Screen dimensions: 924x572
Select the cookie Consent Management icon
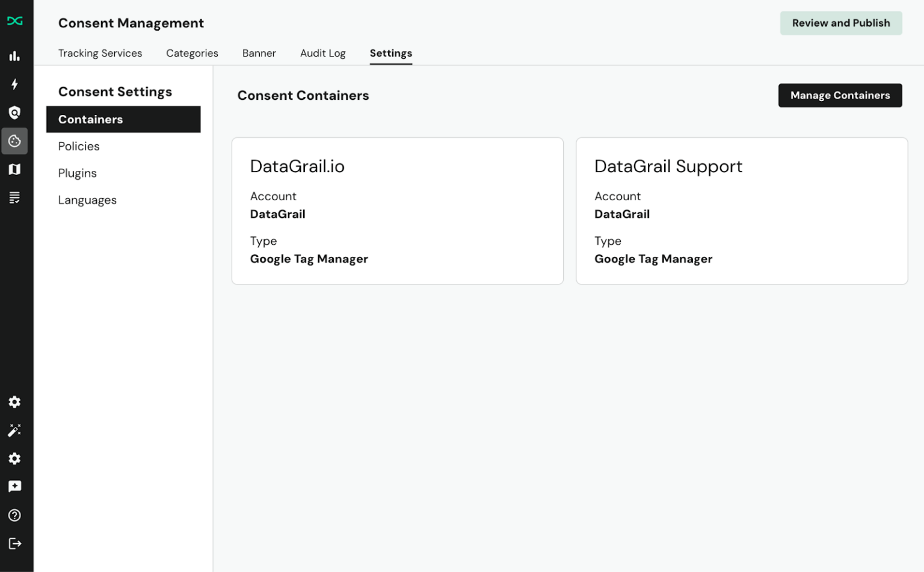point(15,141)
